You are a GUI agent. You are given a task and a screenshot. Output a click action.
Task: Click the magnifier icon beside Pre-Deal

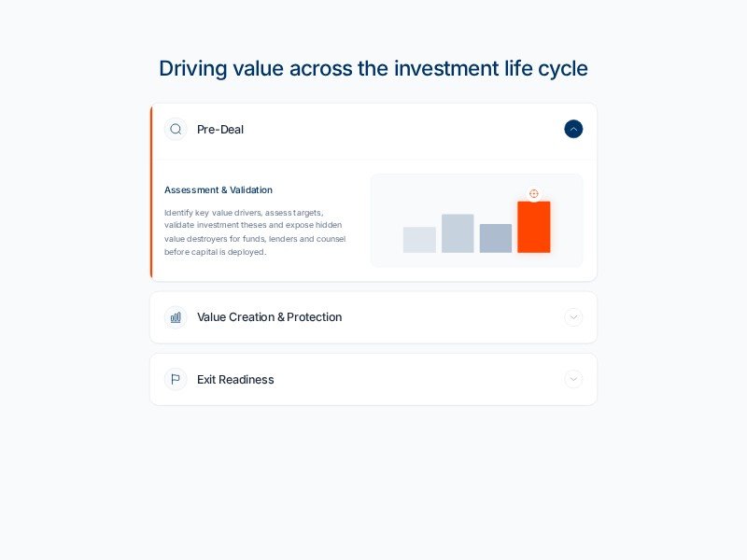coord(176,130)
